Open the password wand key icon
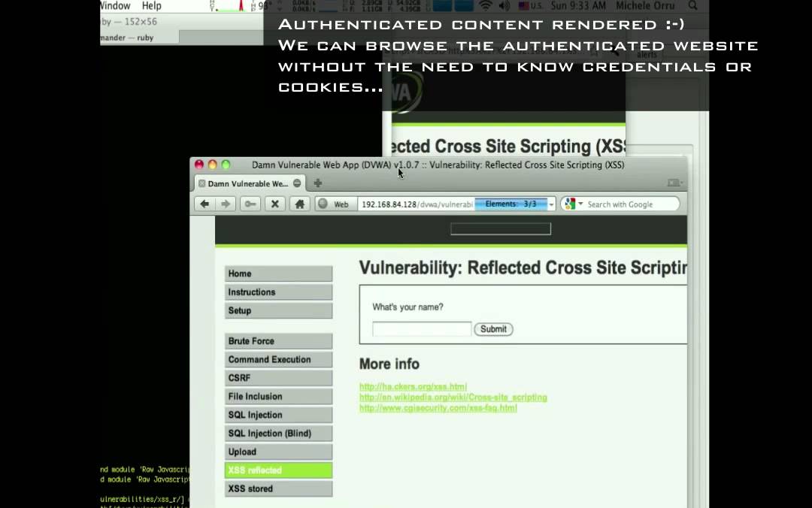The width and height of the screenshot is (812, 508). click(250, 204)
